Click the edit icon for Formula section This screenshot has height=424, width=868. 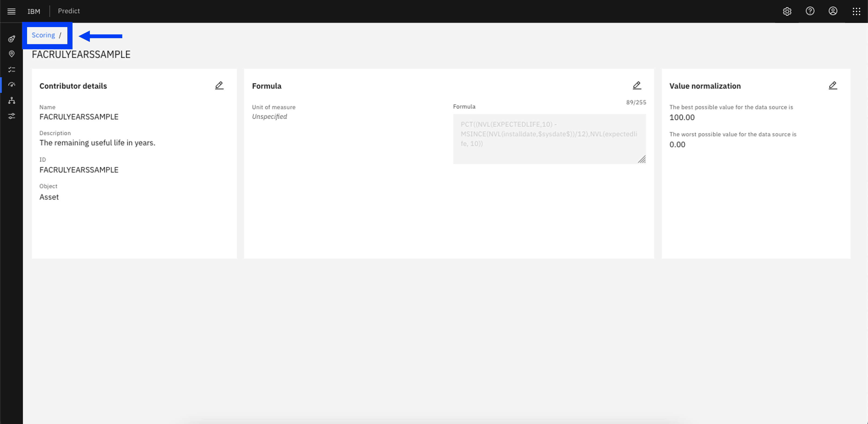tap(637, 85)
